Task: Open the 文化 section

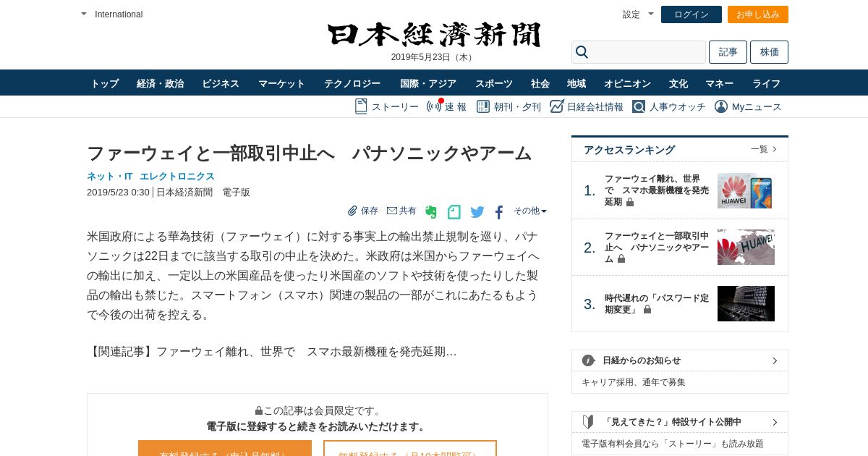Action: [678, 83]
